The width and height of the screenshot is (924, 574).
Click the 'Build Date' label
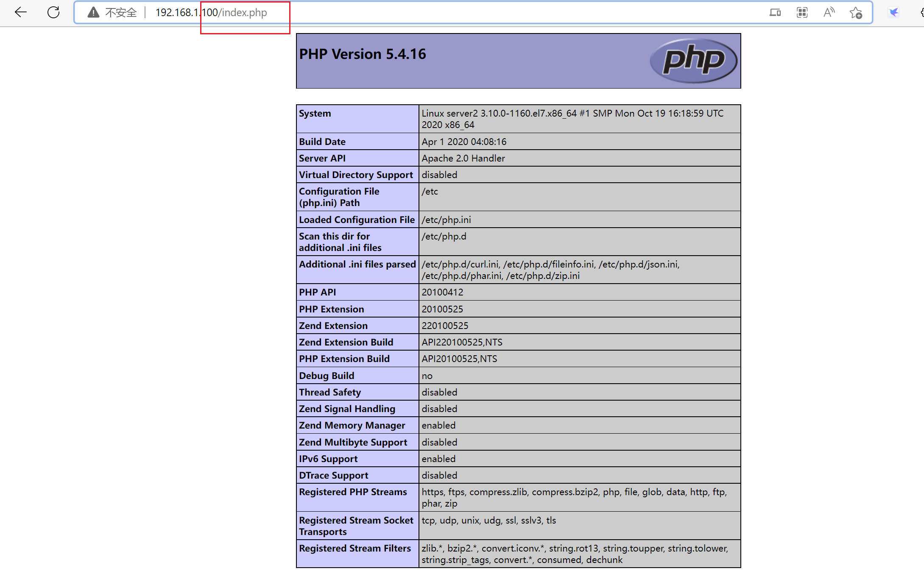pyautogui.click(x=322, y=142)
